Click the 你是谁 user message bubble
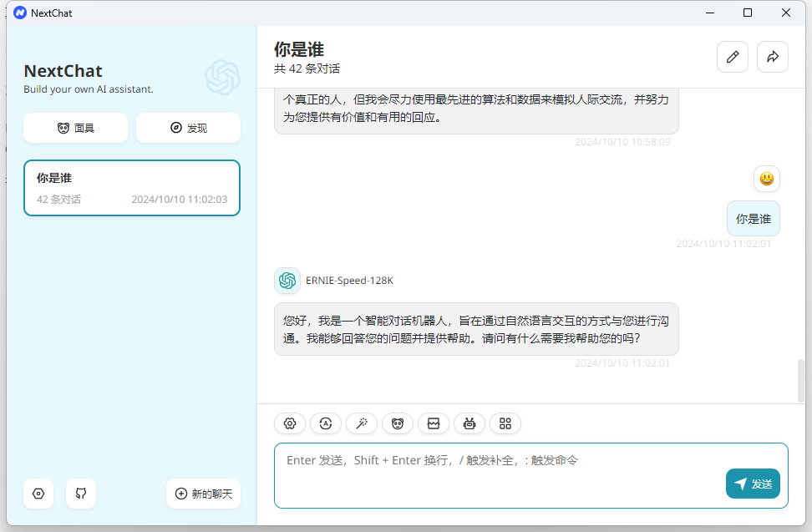 click(x=754, y=219)
